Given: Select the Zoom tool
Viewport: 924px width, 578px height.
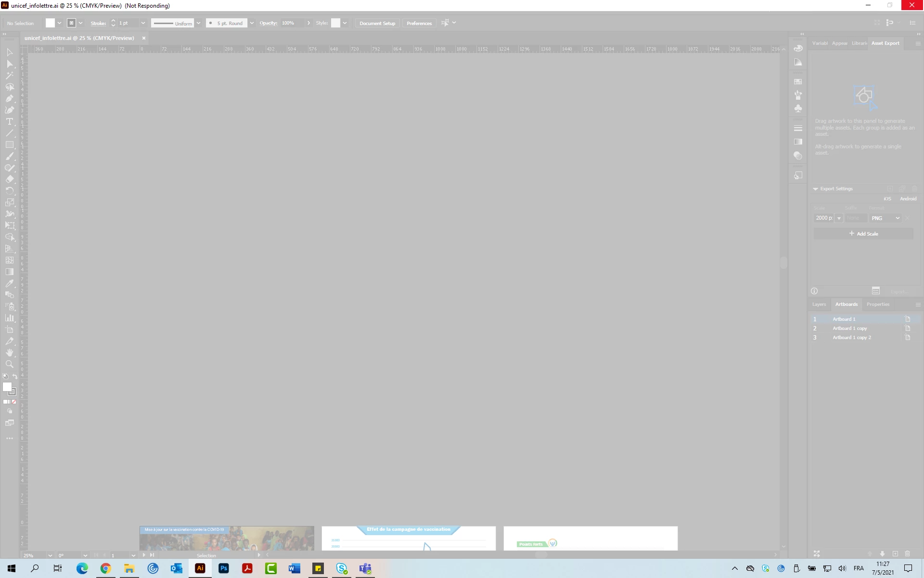Looking at the screenshot, I should [x=9, y=365].
